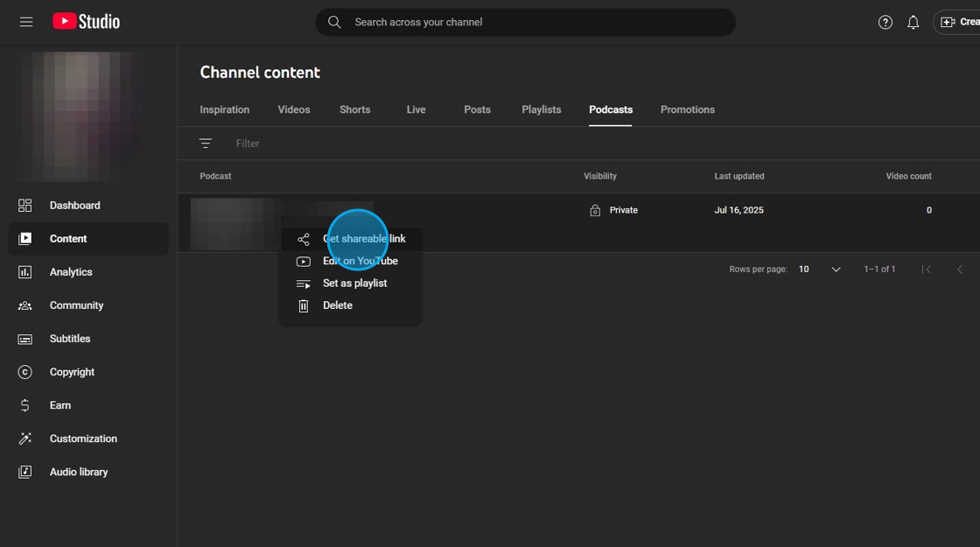The height and width of the screenshot is (547, 980).
Task: Switch to the Inspiration tab
Action: click(x=224, y=109)
